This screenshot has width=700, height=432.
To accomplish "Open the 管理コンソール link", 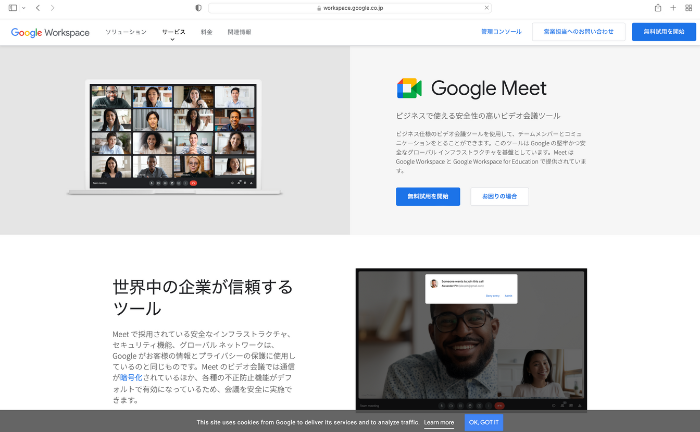I will point(501,32).
